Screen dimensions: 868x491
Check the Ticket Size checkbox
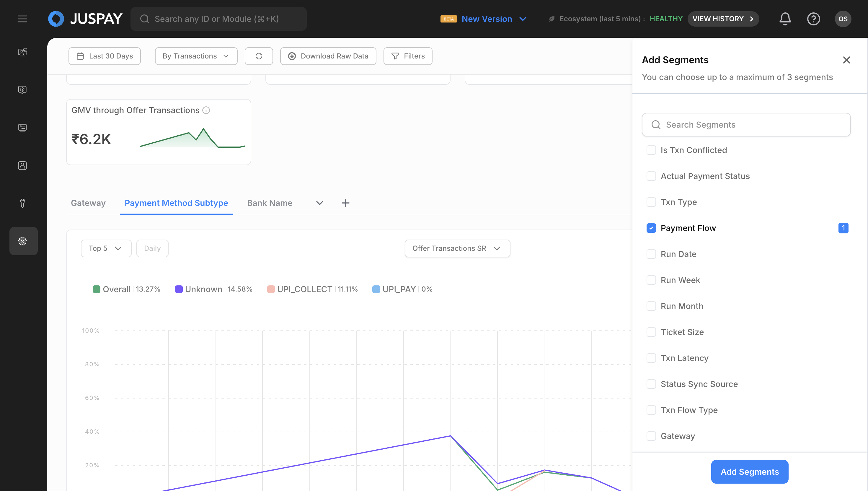coord(651,332)
